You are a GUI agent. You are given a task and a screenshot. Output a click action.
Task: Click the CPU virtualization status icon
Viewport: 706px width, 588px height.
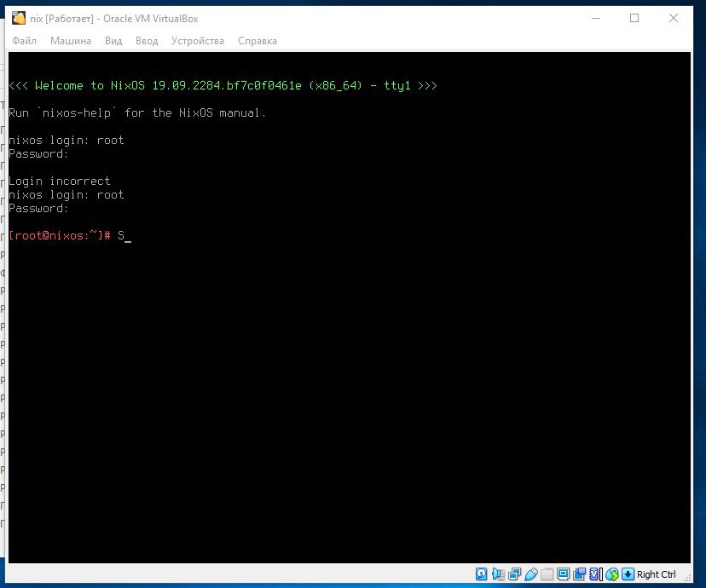(x=594, y=574)
